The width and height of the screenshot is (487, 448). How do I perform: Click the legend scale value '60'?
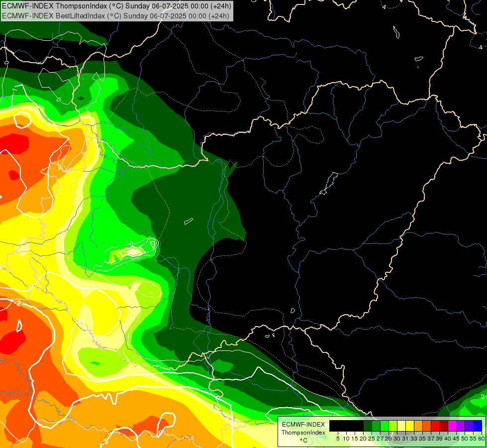[482, 439]
